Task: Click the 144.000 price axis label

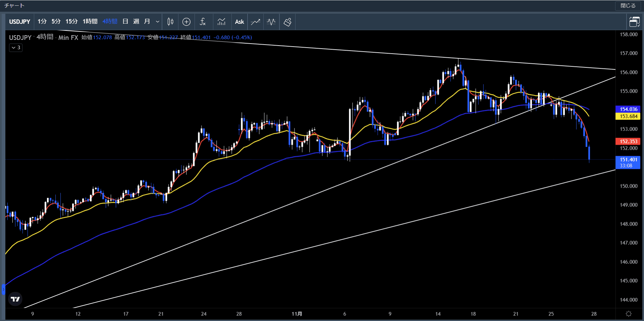Action: pyautogui.click(x=629, y=300)
